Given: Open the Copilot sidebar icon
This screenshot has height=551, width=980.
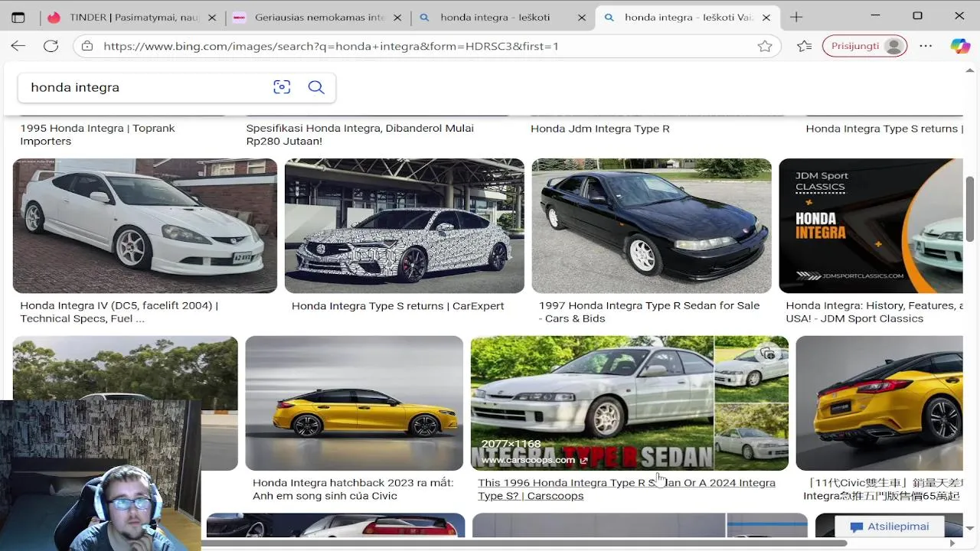Looking at the screenshot, I should coord(960,46).
